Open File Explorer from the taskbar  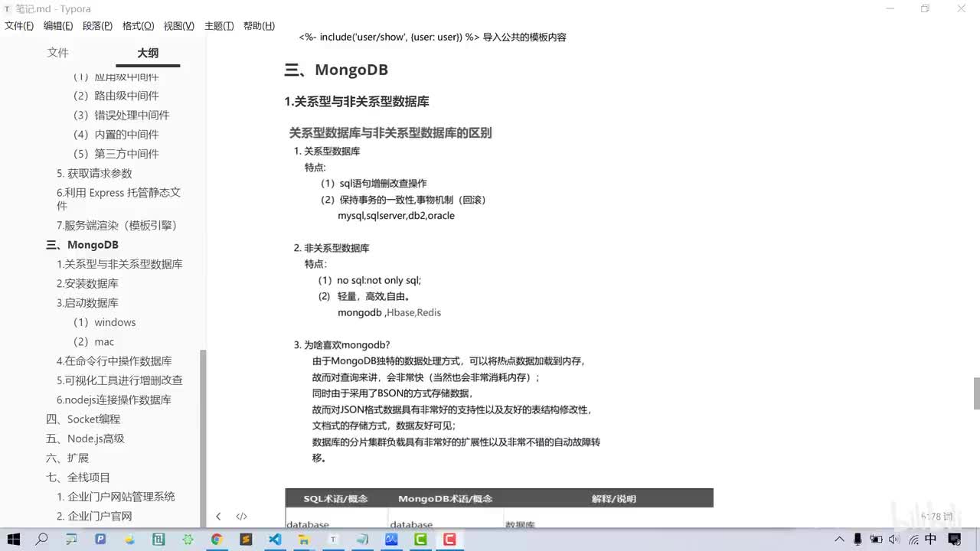click(x=304, y=540)
